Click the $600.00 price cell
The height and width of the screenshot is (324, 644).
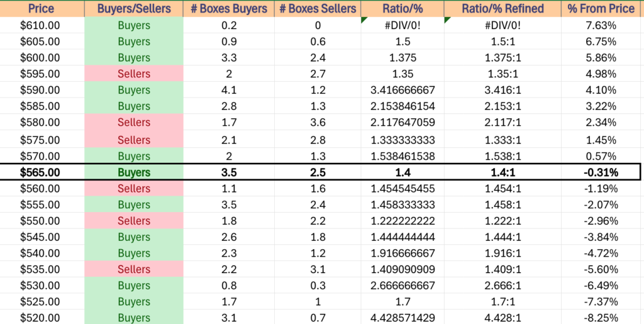pos(42,57)
